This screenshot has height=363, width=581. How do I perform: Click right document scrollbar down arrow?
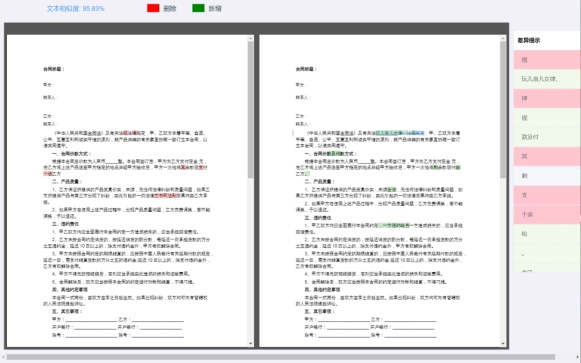[503, 343]
